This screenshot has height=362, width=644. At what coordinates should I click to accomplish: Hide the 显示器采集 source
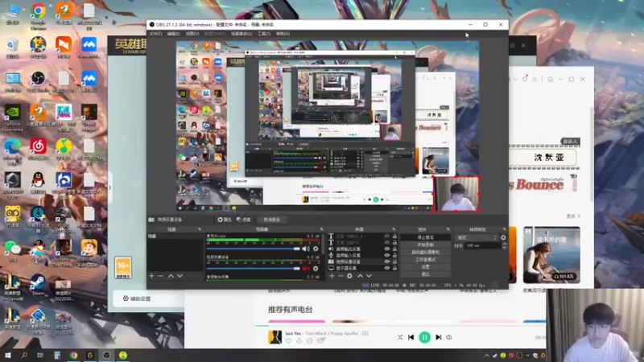pyautogui.click(x=387, y=268)
